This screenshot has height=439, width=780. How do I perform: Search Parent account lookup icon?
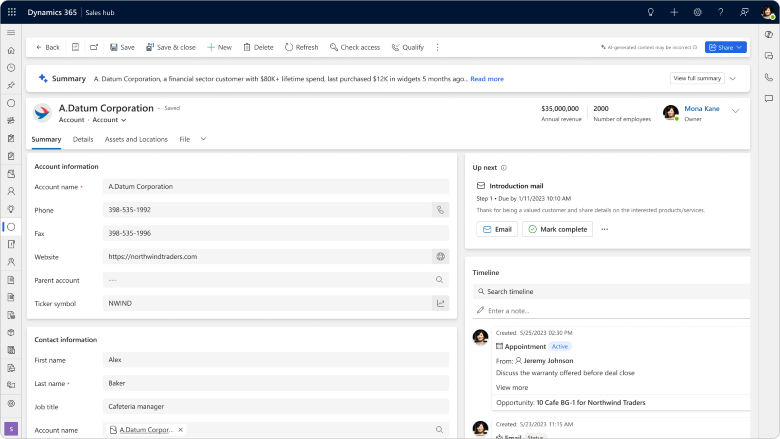439,280
